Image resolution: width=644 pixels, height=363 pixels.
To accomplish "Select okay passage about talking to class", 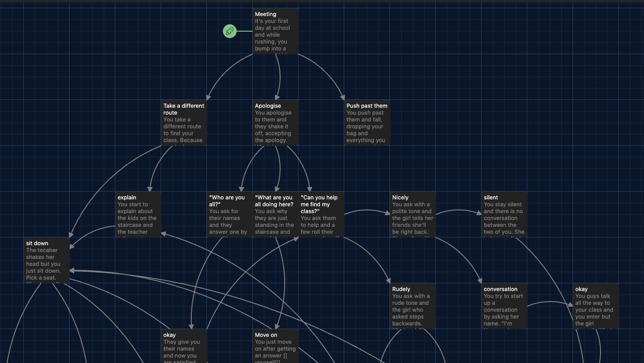I will pyautogui.click(x=596, y=306).
